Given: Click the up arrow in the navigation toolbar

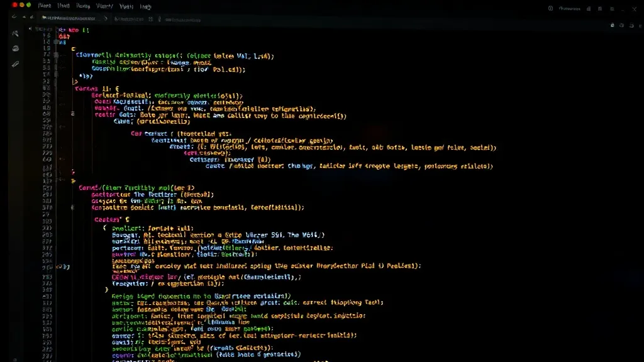Looking at the screenshot, I should [x=24, y=17].
